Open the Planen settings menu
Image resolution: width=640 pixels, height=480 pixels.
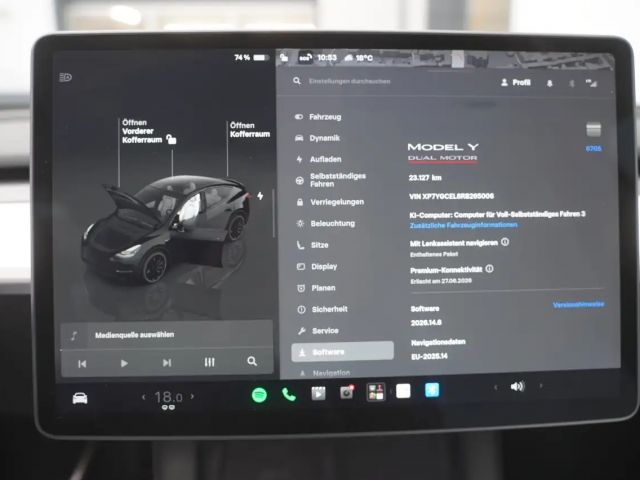(316, 288)
